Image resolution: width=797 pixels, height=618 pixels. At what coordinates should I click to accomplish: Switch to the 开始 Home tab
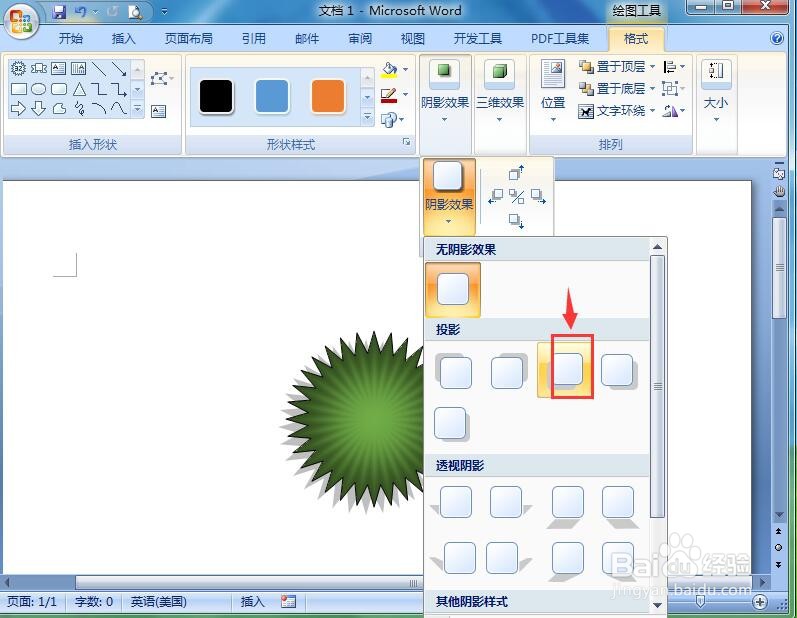tap(71, 39)
